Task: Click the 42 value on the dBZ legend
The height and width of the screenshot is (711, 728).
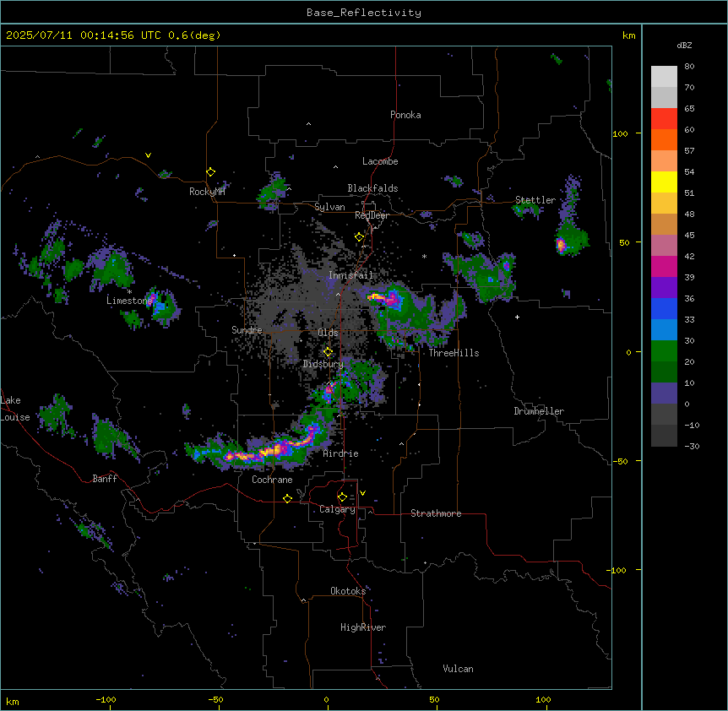Action: pos(689,256)
